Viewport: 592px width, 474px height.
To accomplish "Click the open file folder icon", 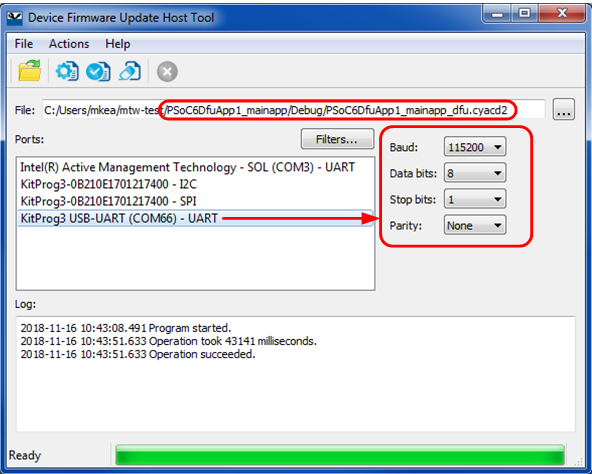I will coord(29,71).
